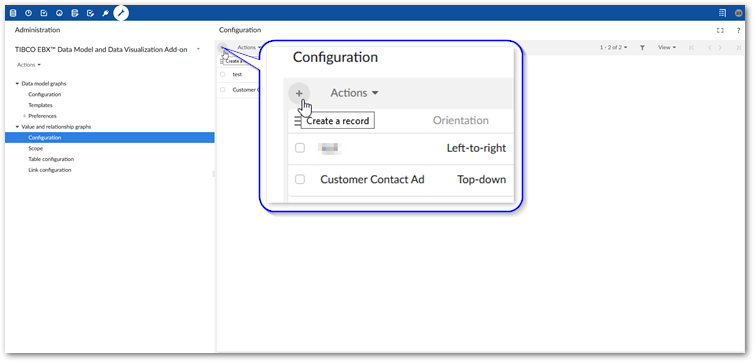
Task: Open Scope in the tree
Action: 36,149
